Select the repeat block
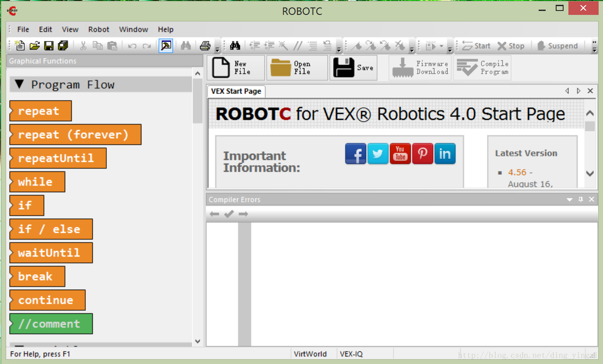This screenshot has height=364, width=603. click(x=40, y=111)
